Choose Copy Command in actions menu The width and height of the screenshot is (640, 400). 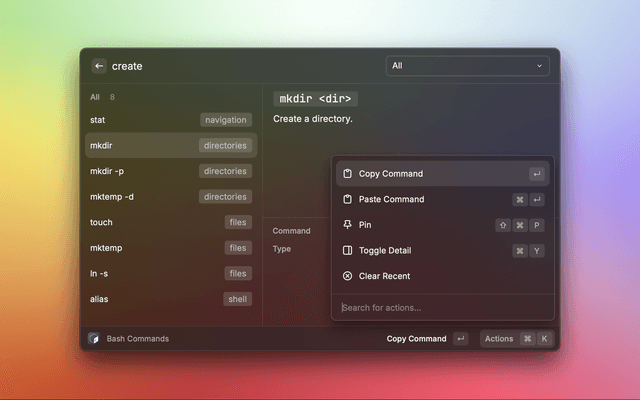click(x=443, y=173)
